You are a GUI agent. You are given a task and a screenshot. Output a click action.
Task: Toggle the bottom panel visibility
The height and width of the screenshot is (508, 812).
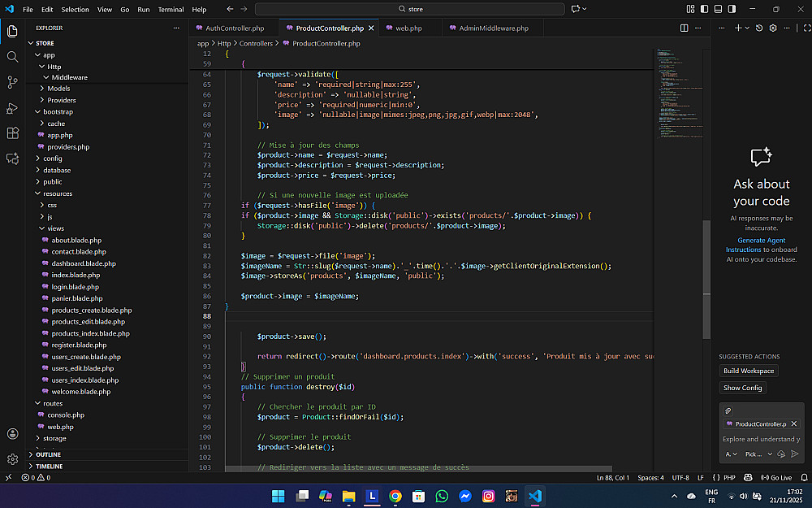tap(716, 9)
